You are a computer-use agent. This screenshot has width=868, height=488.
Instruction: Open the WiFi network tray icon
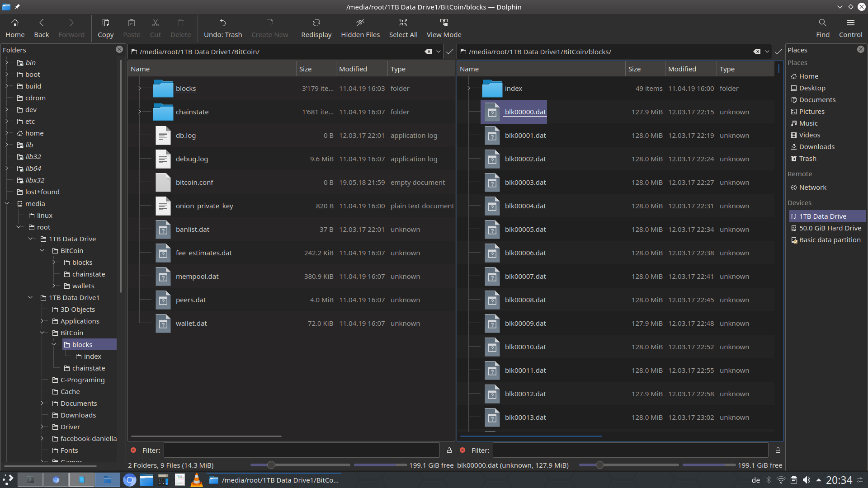pos(781,480)
